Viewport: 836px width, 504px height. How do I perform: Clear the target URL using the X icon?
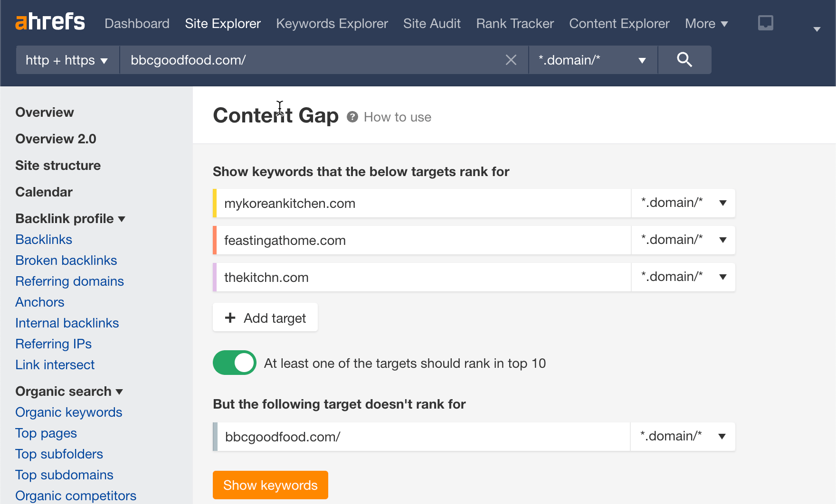(x=511, y=60)
